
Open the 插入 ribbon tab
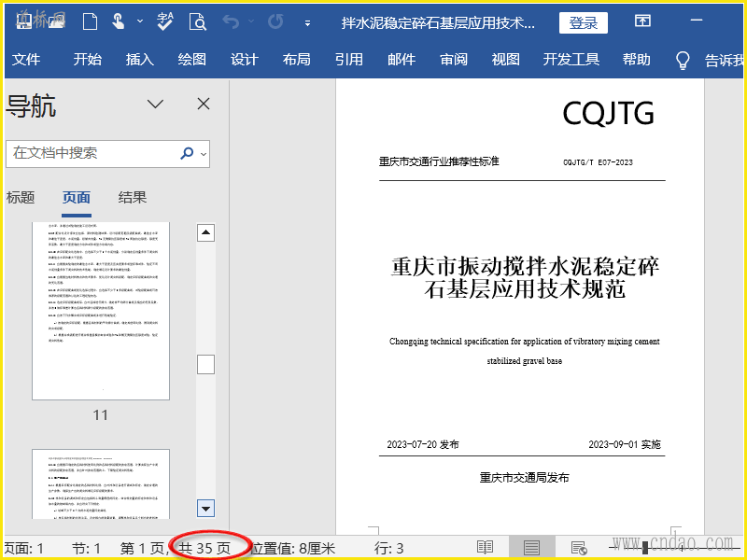(x=139, y=60)
